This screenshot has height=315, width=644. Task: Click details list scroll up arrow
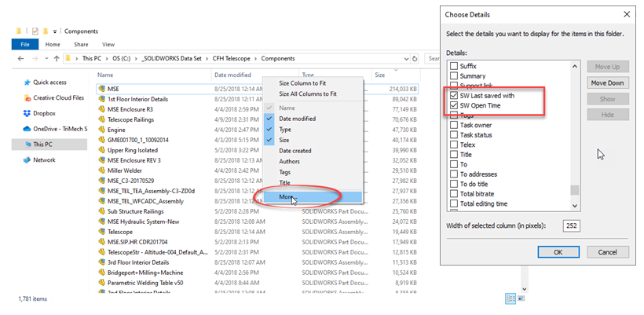pos(575,67)
